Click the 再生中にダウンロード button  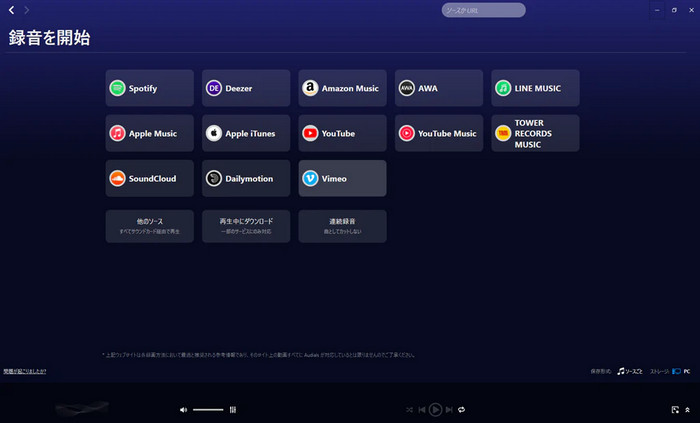pos(246,225)
